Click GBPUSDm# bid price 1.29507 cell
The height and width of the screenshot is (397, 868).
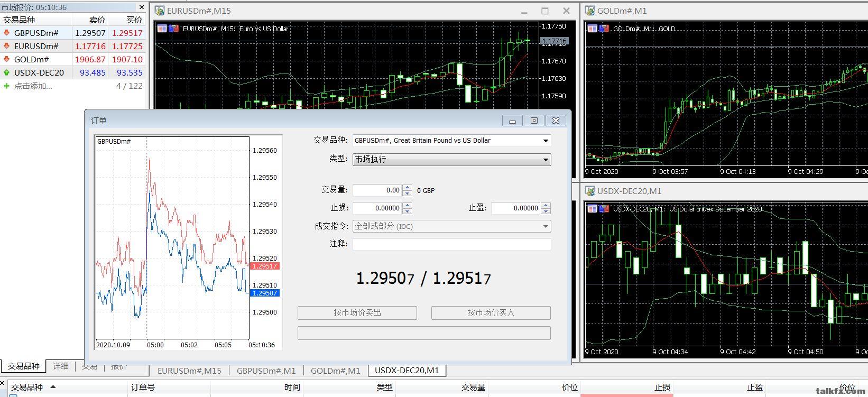(90, 33)
